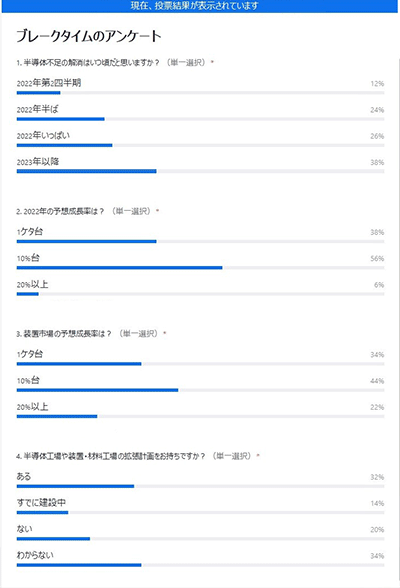The height and width of the screenshot is (588, 400).
Task: Click question 4 heading about 拡張計画
Action: [x=138, y=456]
